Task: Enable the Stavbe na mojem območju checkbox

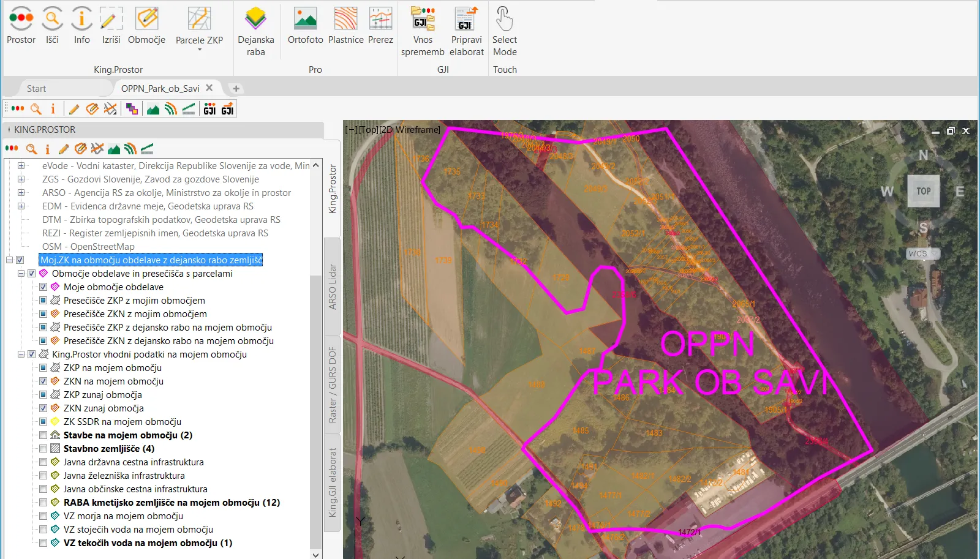Action: (x=43, y=435)
